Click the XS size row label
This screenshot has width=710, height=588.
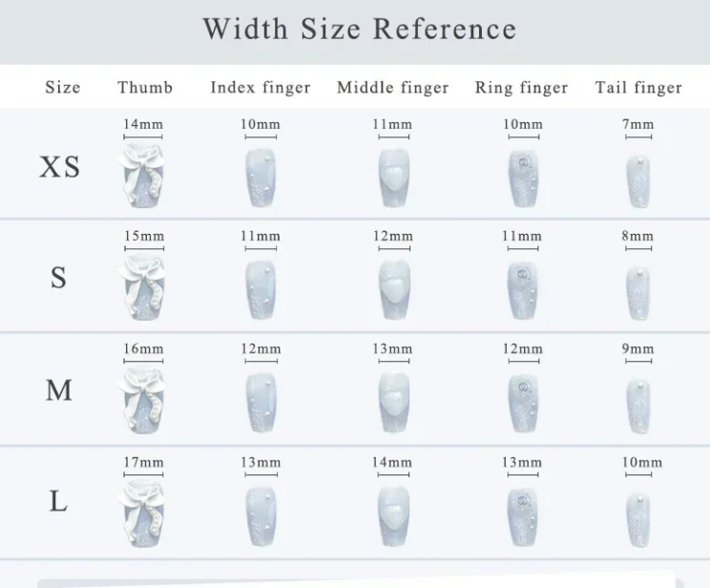click(x=59, y=167)
